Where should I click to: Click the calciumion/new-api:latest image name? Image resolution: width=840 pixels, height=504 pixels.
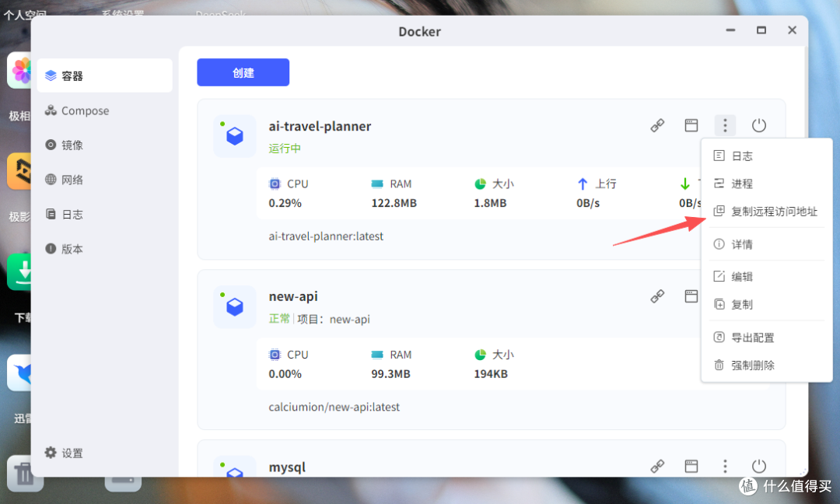(x=334, y=407)
